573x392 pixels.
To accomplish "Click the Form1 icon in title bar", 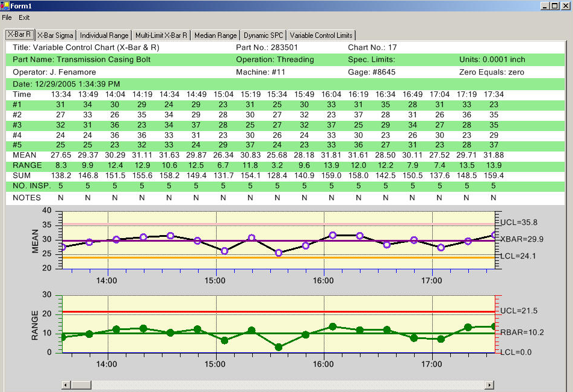I will click(x=5, y=5).
